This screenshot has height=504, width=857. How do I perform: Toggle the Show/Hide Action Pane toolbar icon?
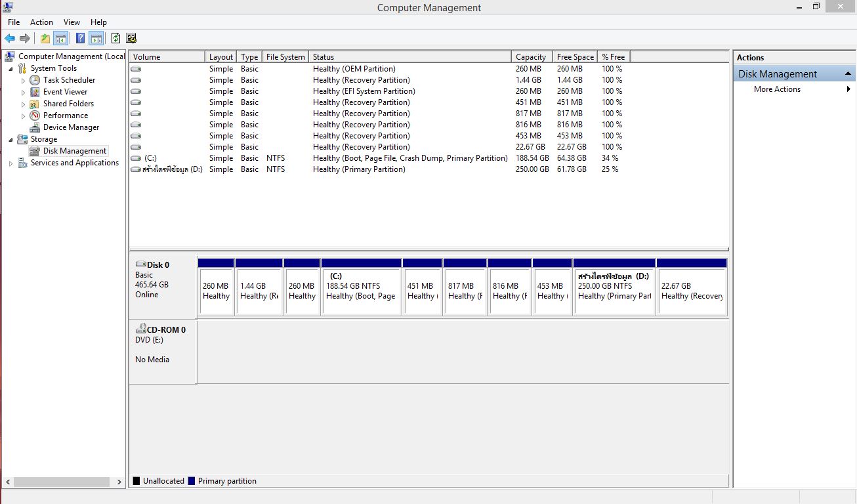click(96, 38)
